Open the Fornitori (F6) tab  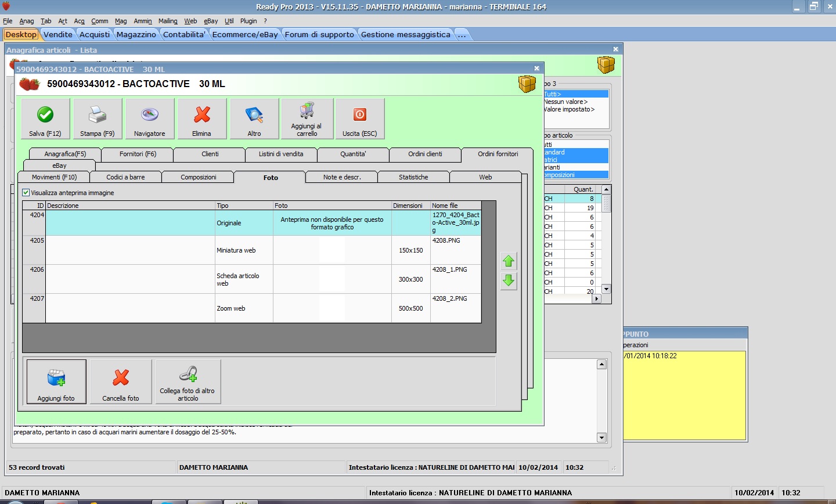[138, 154]
